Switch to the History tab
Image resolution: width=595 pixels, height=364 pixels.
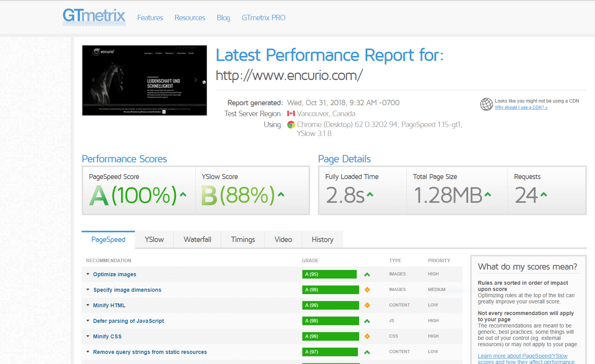tap(323, 240)
